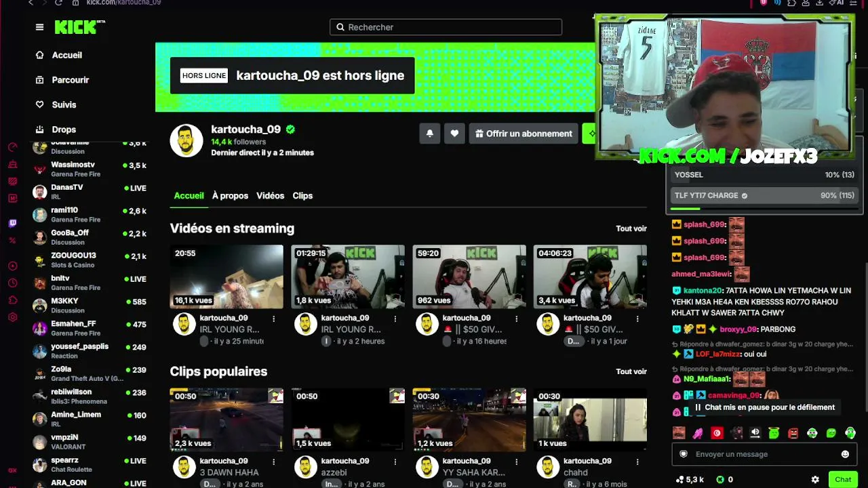Open options menu for the azzebi clip
Screen dimensions: 868x488
tap(395, 462)
